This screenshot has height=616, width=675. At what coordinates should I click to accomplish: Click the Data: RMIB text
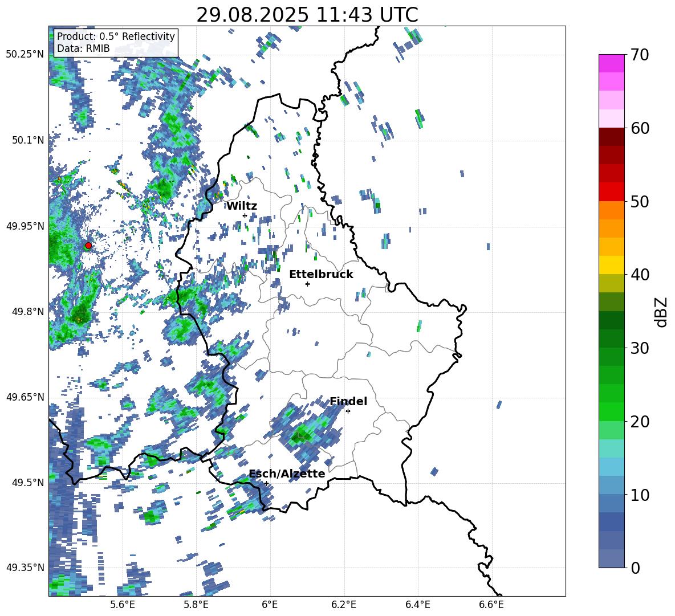click(83, 48)
